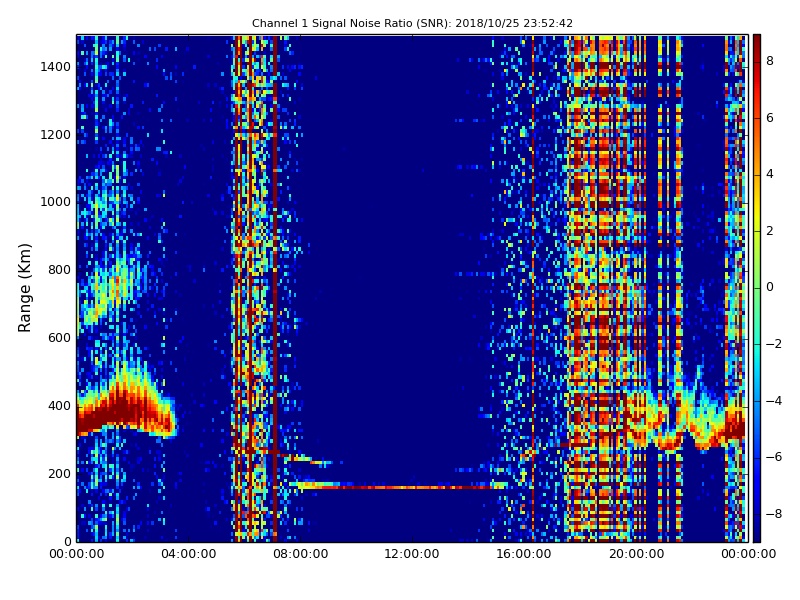Viewport: 800px width, 600px height.
Task: Click the 08:00:00 time axis label
Action: 301,554
